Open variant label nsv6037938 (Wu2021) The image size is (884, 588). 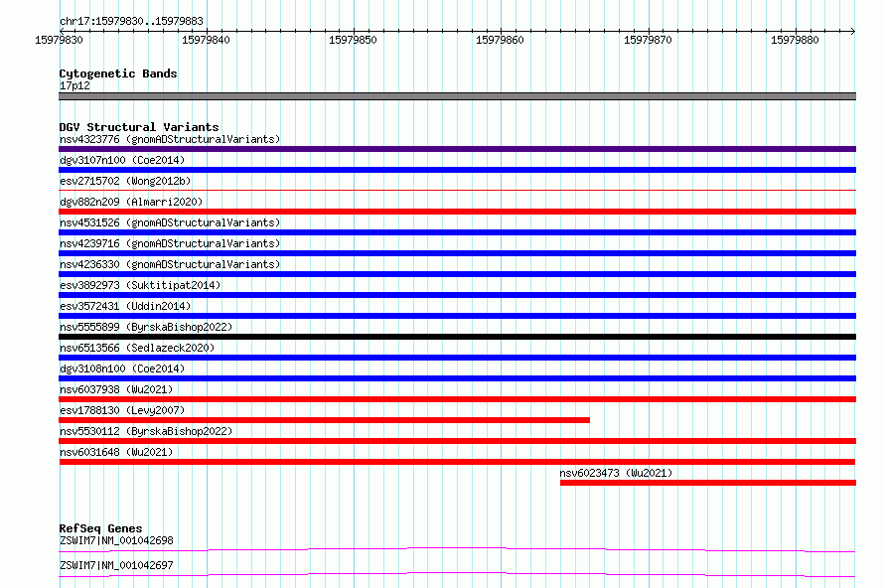116,389
